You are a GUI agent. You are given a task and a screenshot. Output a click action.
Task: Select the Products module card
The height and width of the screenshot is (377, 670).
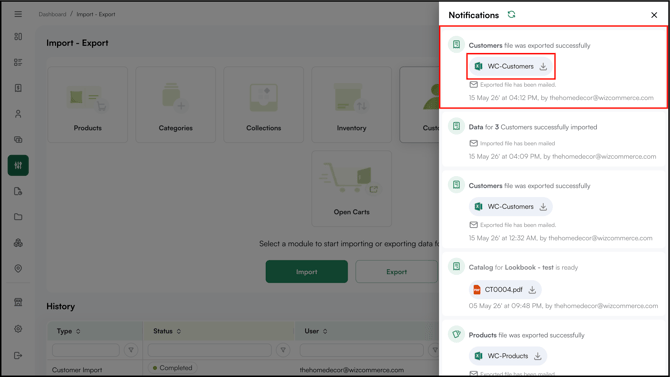88,104
